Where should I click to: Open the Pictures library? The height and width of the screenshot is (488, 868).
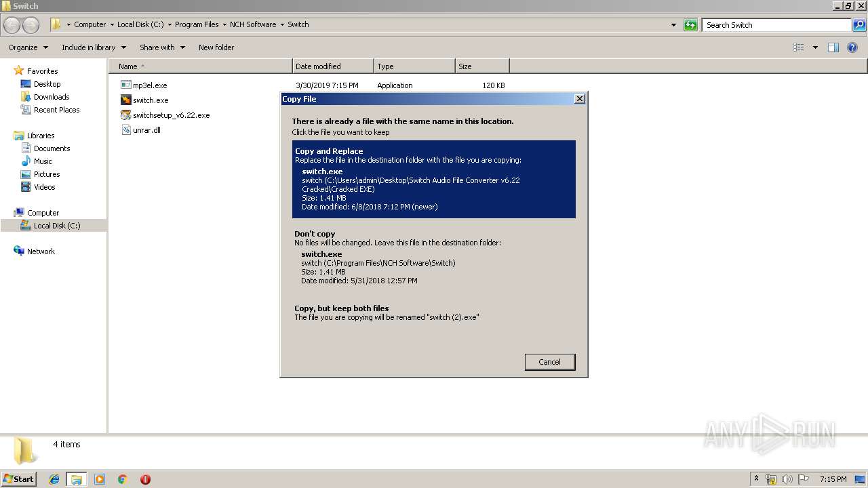click(x=47, y=174)
